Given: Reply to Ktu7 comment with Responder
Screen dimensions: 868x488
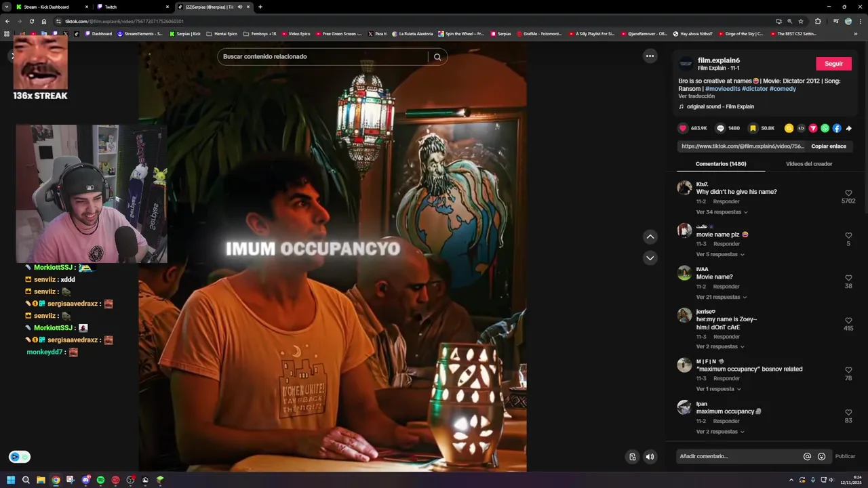Looking at the screenshot, I should (726, 201).
